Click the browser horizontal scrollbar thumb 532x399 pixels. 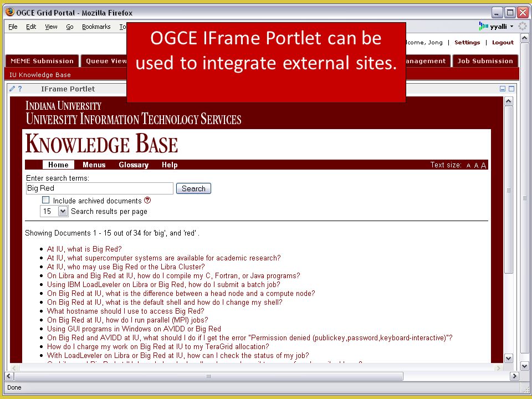click(209, 376)
